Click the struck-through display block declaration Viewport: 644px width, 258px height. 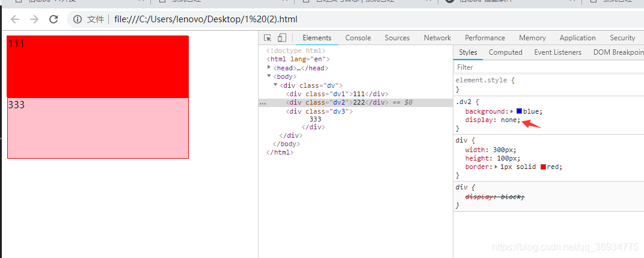[495, 197]
